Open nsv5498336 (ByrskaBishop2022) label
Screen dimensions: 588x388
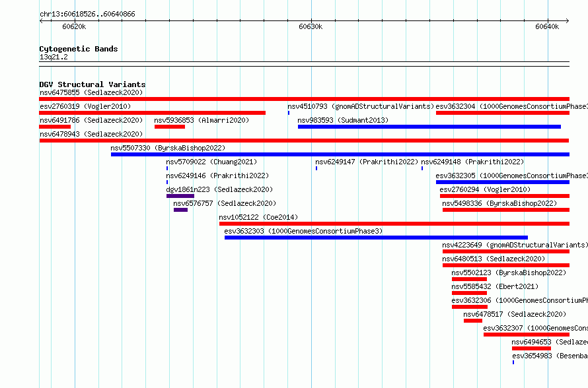click(499, 203)
